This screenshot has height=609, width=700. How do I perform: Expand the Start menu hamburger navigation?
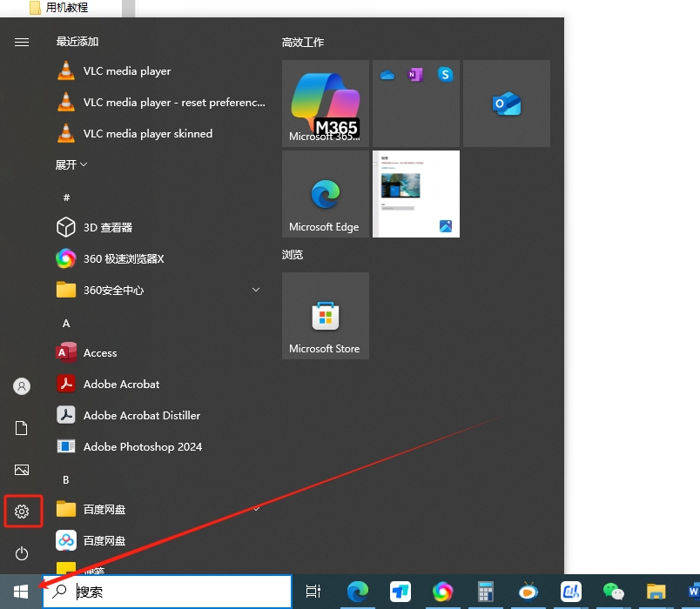pyautogui.click(x=22, y=42)
